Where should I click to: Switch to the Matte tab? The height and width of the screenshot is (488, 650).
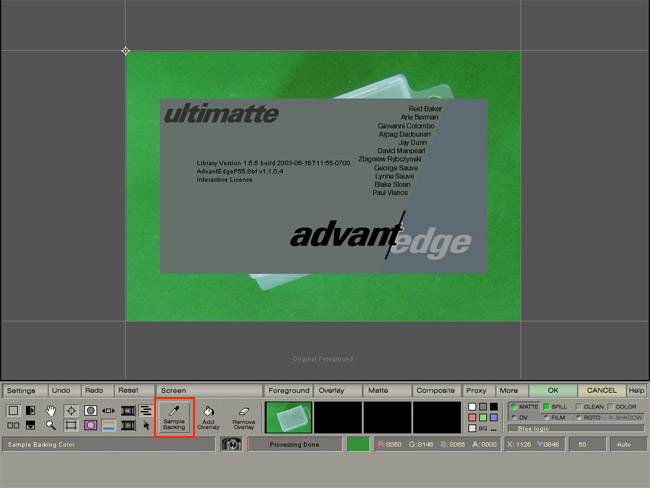387,391
